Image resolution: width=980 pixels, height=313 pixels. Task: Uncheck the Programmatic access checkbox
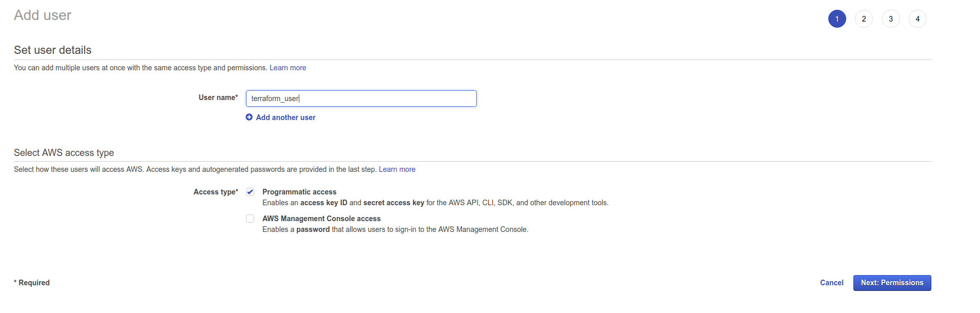pyautogui.click(x=250, y=192)
